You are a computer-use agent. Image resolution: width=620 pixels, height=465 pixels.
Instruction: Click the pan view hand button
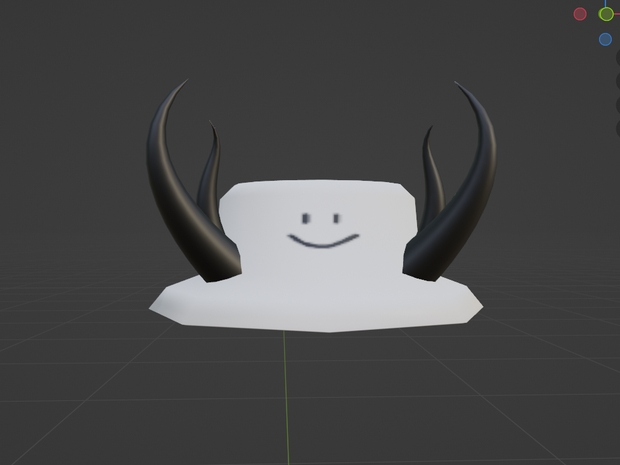(618, 81)
